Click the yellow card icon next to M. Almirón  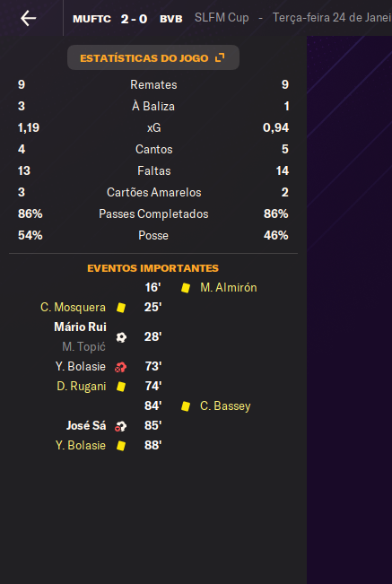click(x=186, y=288)
